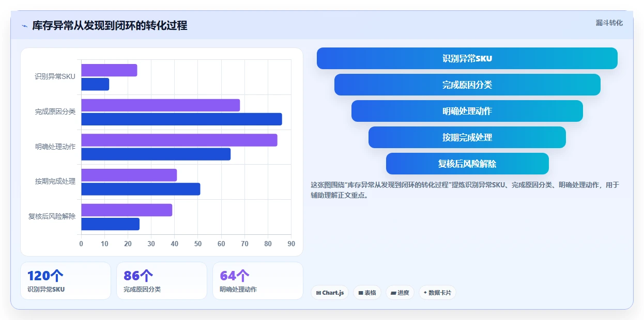Click the chart axis label 完成原因分类
This screenshot has width=644, height=320.
[55, 111]
